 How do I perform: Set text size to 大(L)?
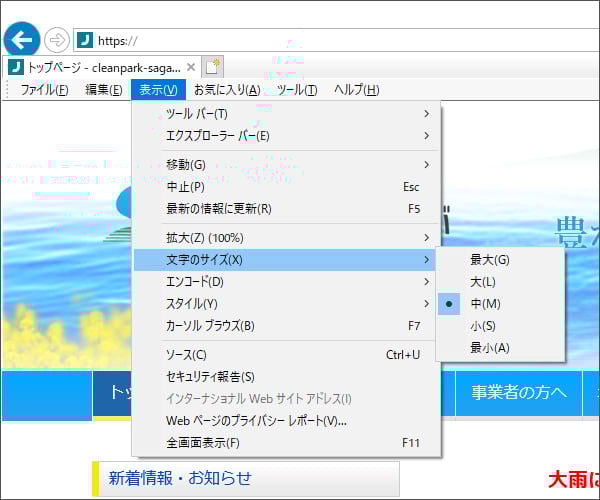click(x=500, y=282)
